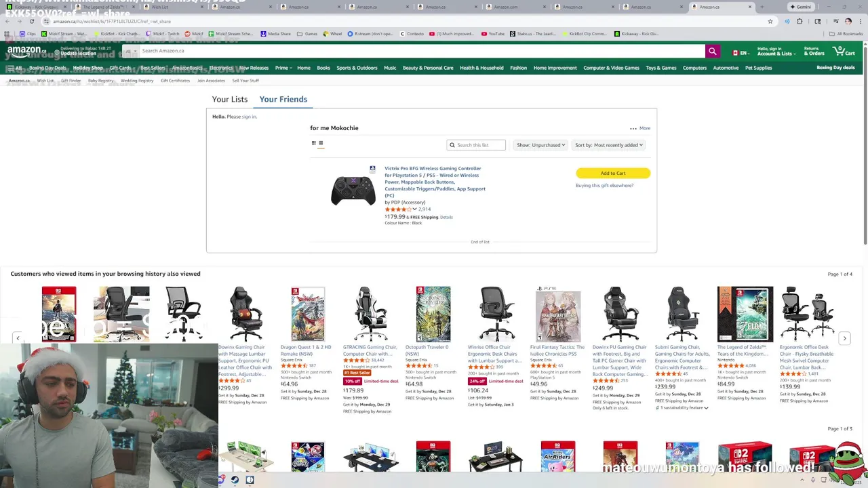Click the Search Amazon.ca field
This screenshot has width=868, height=488.
420,52
